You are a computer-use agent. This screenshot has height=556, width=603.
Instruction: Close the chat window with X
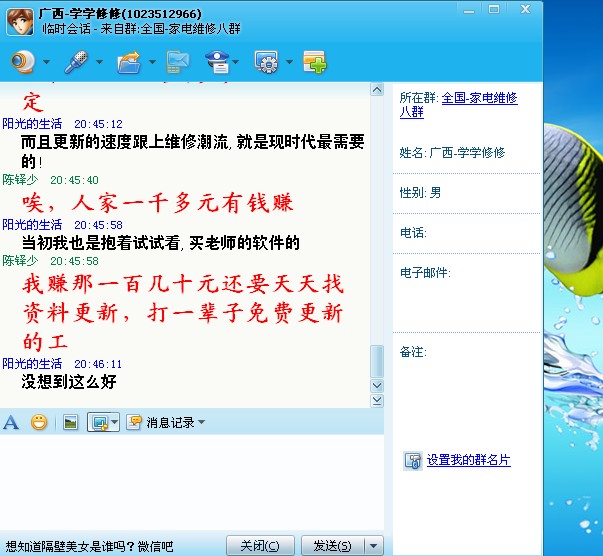525,9
